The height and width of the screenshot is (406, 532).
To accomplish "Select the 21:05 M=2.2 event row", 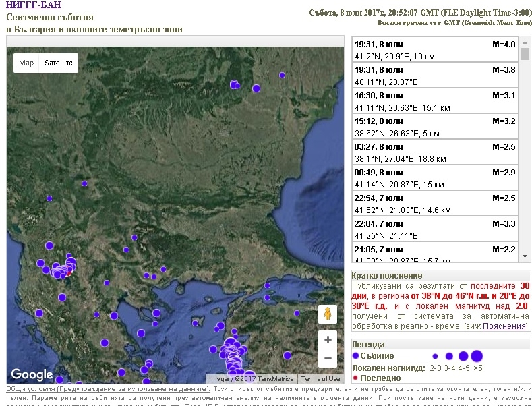I will (435, 252).
